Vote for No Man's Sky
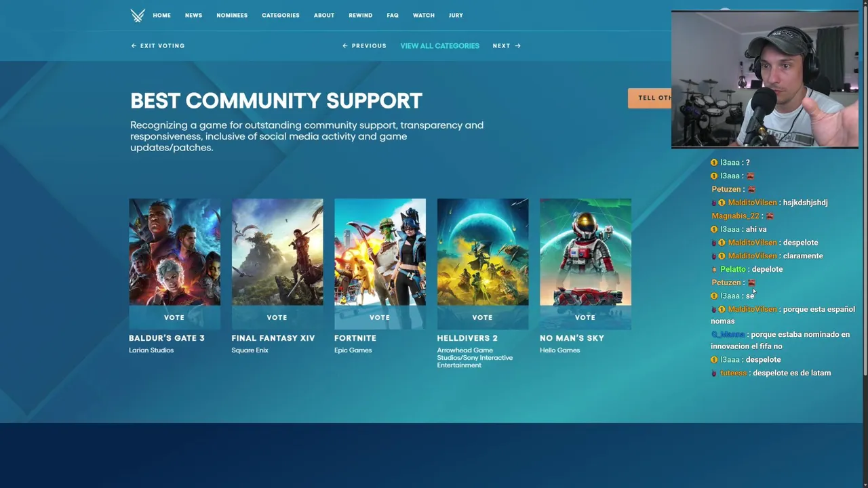The width and height of the screenshot is (868, 488). pyautogui.click(x=585, y=317)
